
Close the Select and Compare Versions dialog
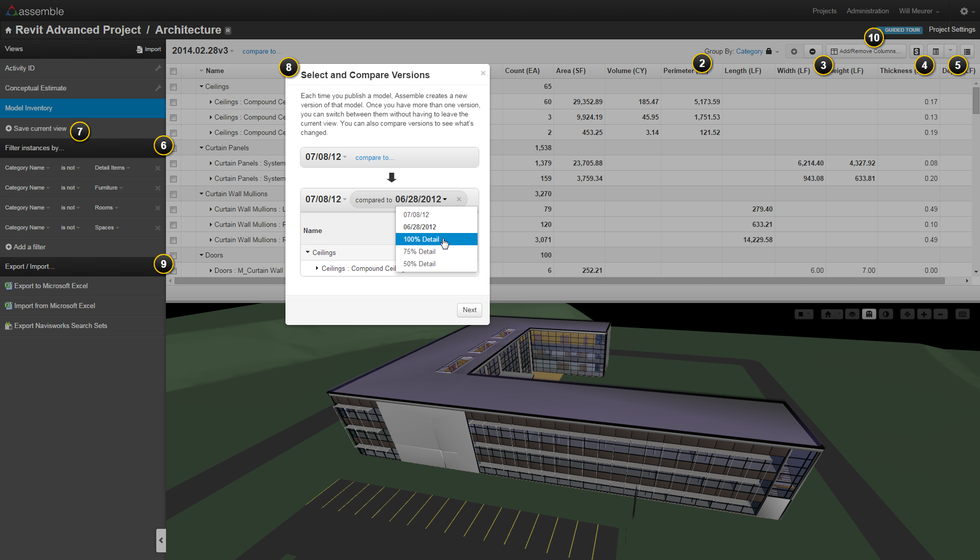coord(483,73)
